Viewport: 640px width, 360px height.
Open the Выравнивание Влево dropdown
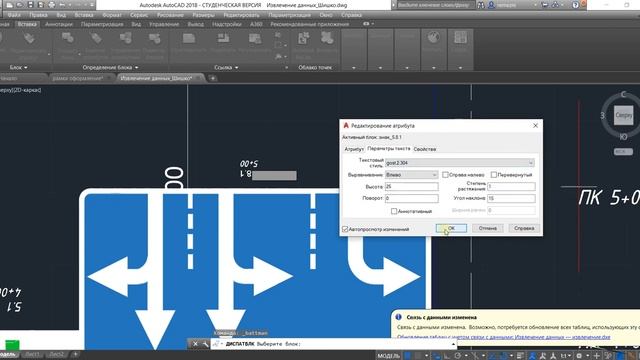411,175
